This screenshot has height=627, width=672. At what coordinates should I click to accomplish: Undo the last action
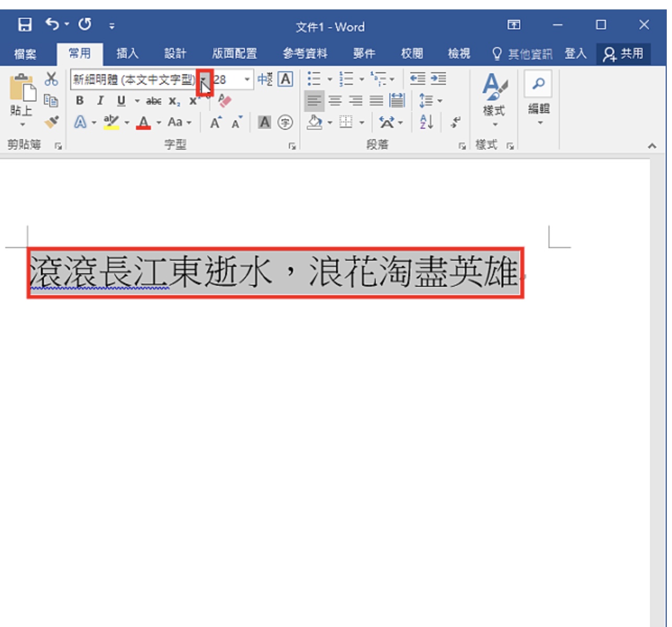pyautogui.click(x=52, y=24)
